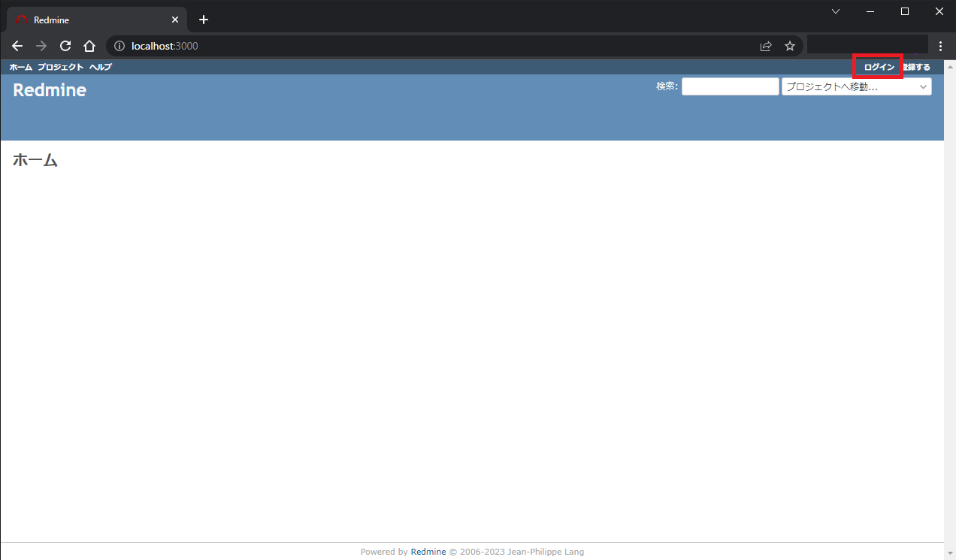Click the browser back navigation arrow

pyautogui.click(x=17, y=46)
